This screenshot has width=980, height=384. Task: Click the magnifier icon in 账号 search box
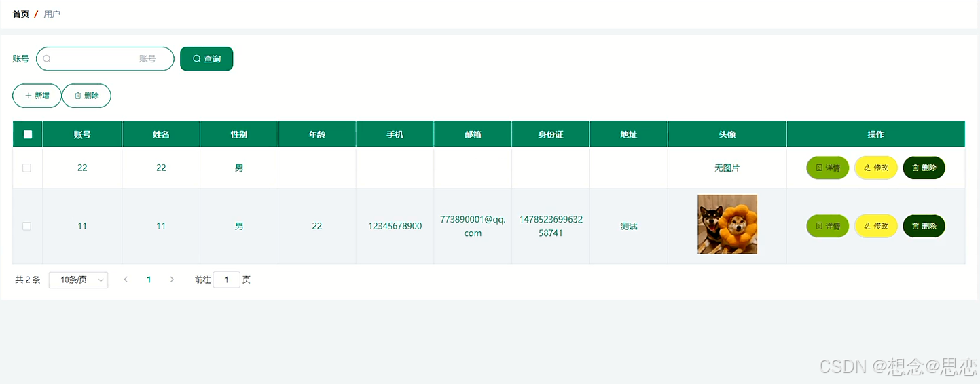(47, 59)
